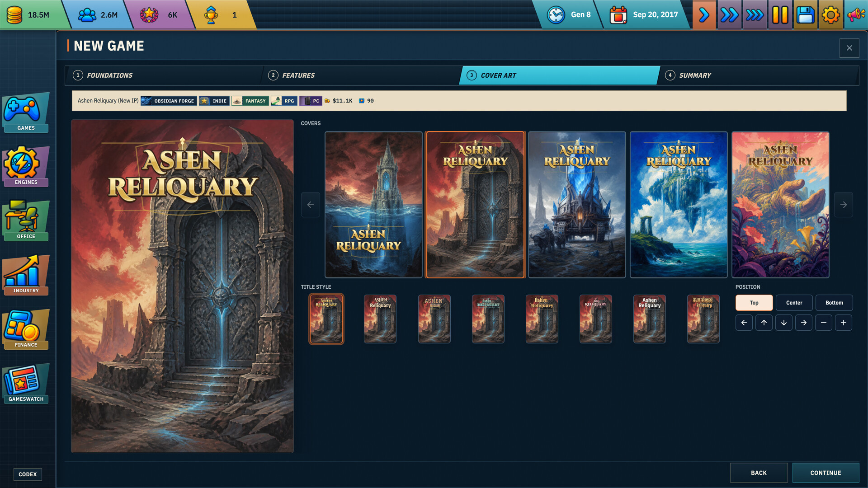The image size is (868, 488).
Task: Go to the Features step tab
Action: [x=361, y=75]
